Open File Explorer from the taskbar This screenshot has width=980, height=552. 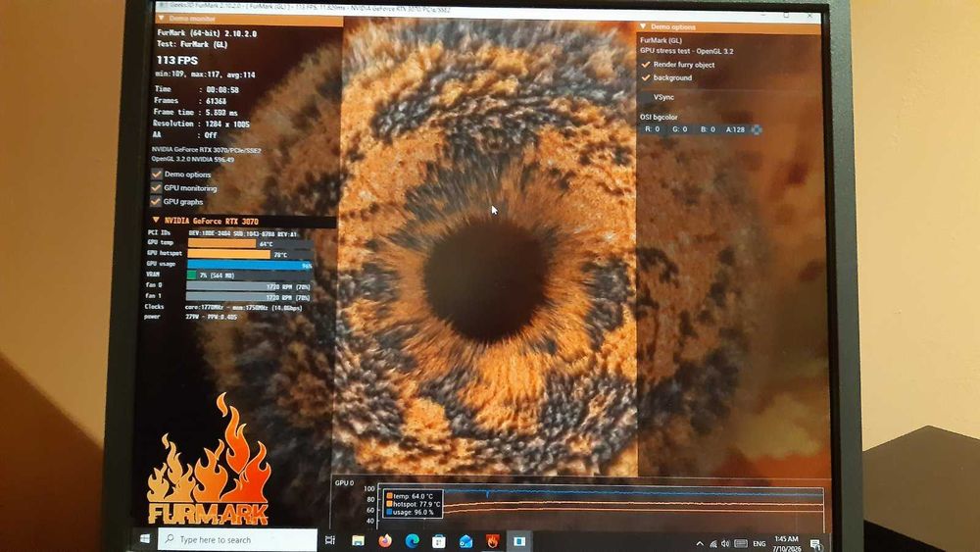tap(358, 541)
